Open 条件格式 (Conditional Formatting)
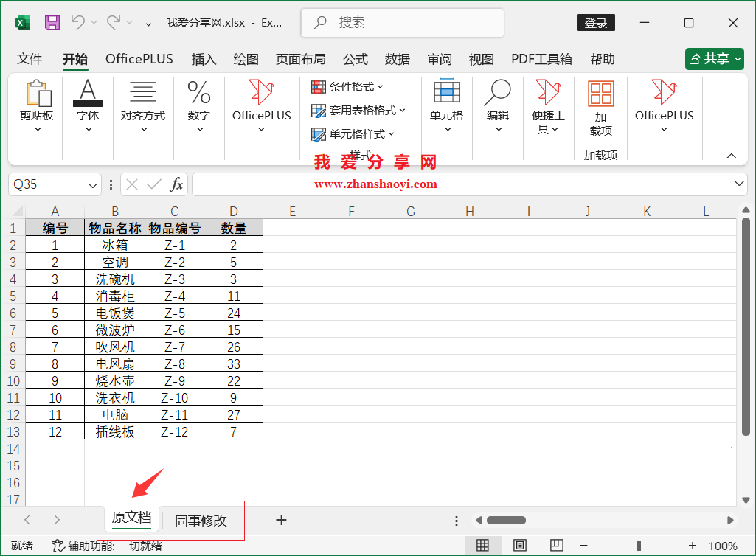The width and height of the screenshot is (756, 556). [x=345, y=86]
